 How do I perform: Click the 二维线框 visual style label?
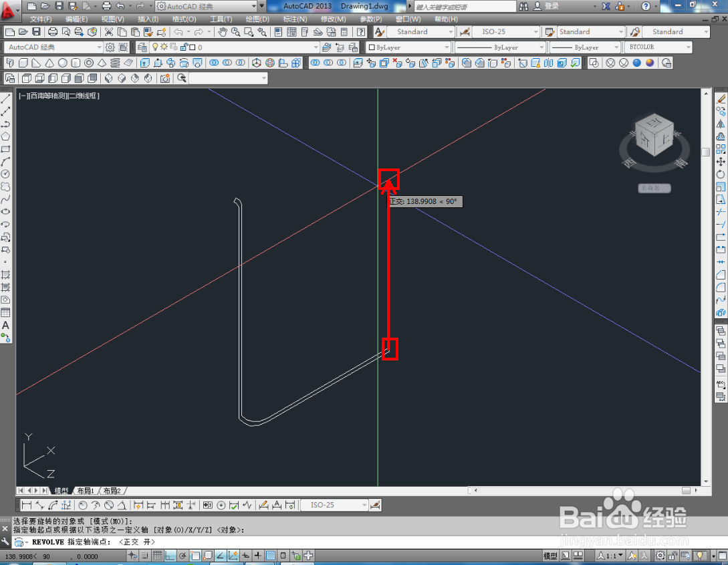83,96
